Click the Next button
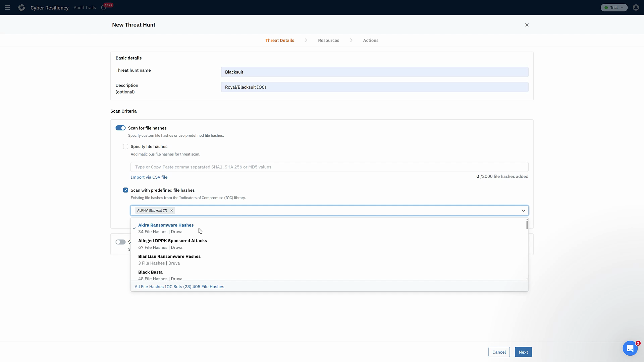 pos(523,352)
